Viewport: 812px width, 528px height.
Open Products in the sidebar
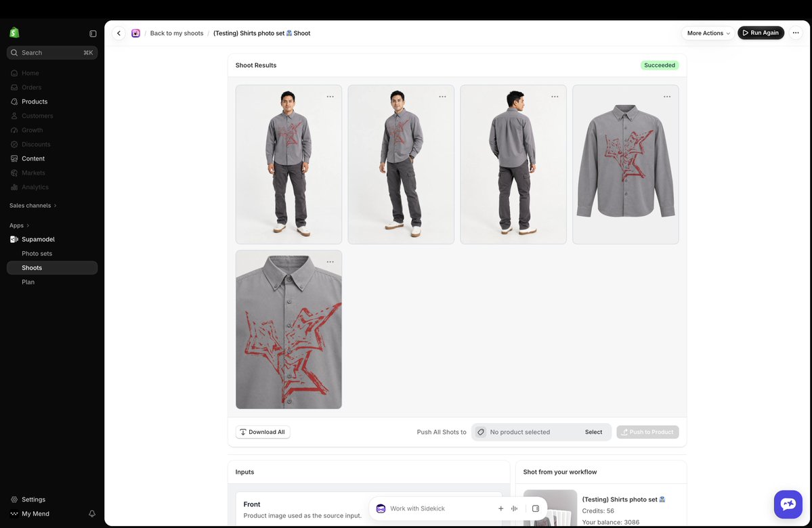tap(51, 102)
